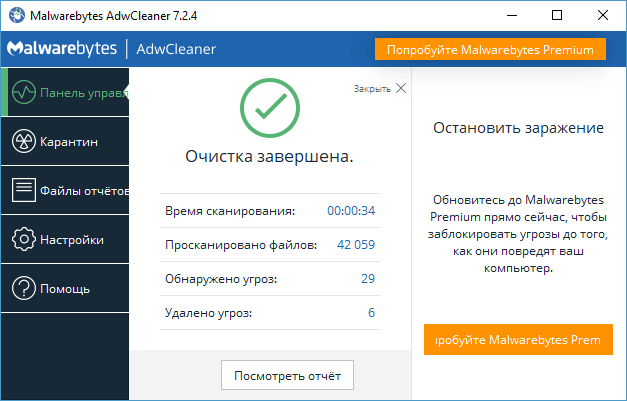Click the Остановить заражение heading
Screen dimensions: 627x401
pos(518,128)
